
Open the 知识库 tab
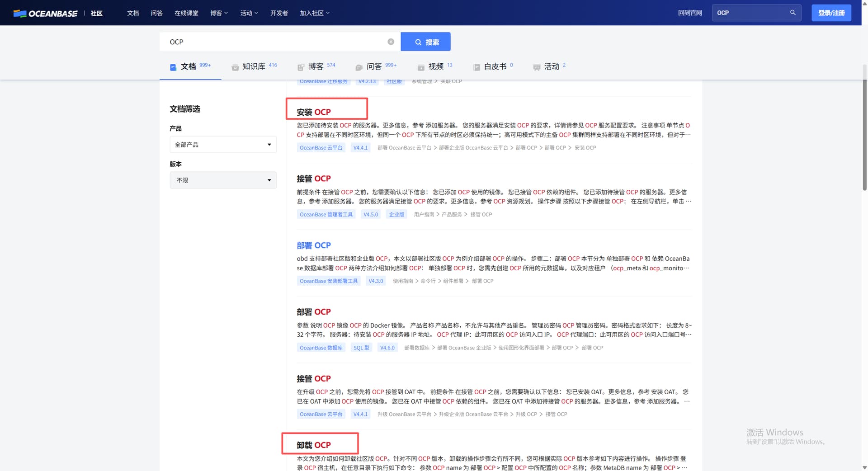tap(254, 66)
